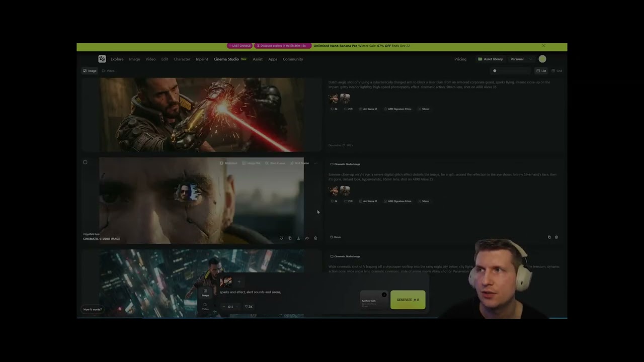644x362 pixels.
Task: Click second reference thumbnail of laser prompt
Action: pyautogui.click(x=345, y=99)
